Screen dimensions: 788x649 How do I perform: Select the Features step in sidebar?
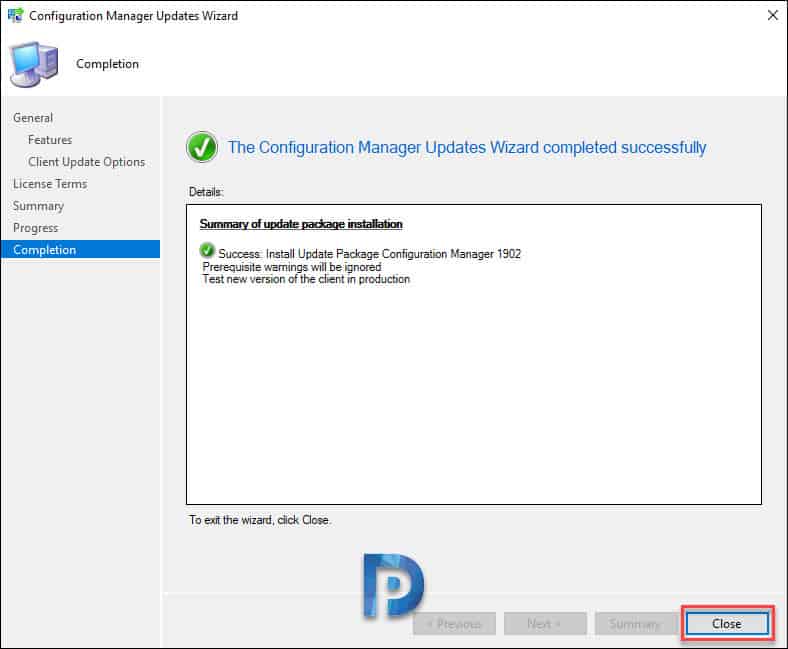[50, 140]
